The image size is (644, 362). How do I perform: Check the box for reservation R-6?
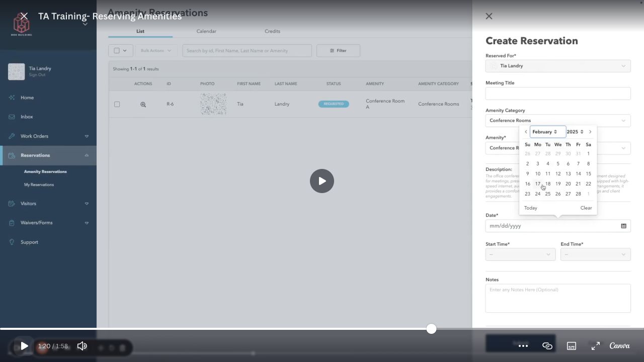pyautogui.click(x=117, y=104)
